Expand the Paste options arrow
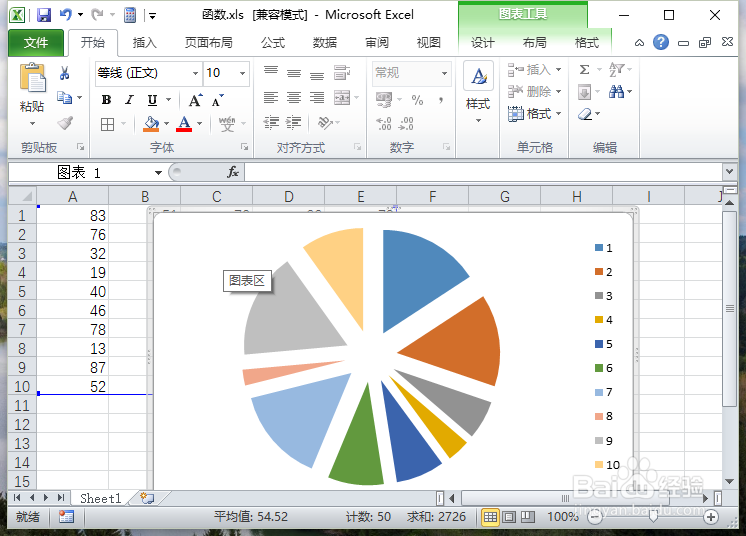Screen dimensions: 746x536 [x=32, y=124]
